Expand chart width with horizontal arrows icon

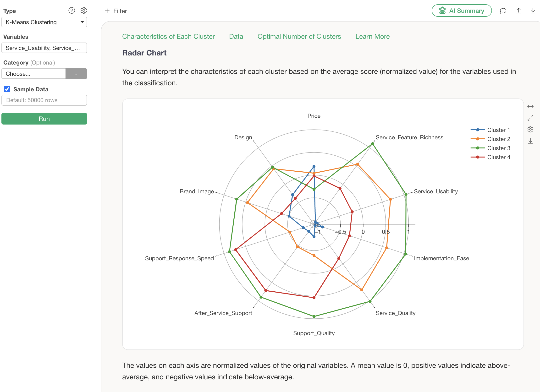[530, 106]
